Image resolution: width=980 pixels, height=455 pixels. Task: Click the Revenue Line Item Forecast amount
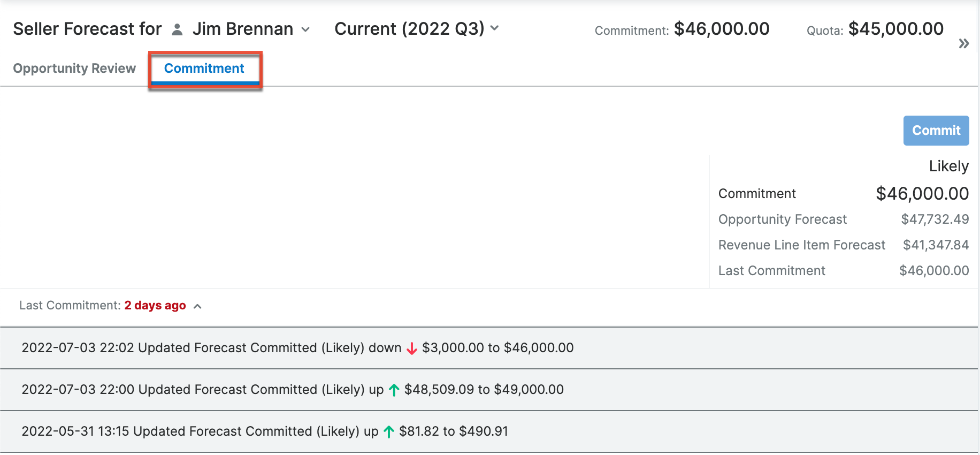[936, 245]
